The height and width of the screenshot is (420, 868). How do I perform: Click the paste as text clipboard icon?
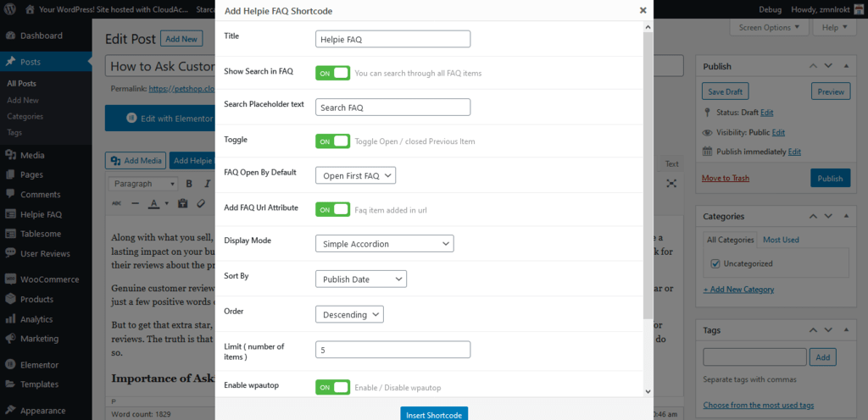[x=183, y=203]
